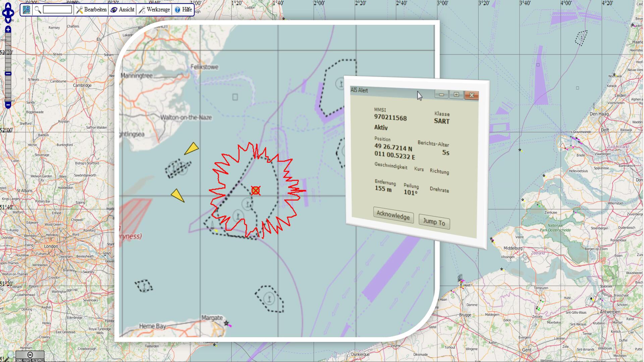Open the Hilfe menu
The height and width of the screenshot is (362, 644).
183,10
